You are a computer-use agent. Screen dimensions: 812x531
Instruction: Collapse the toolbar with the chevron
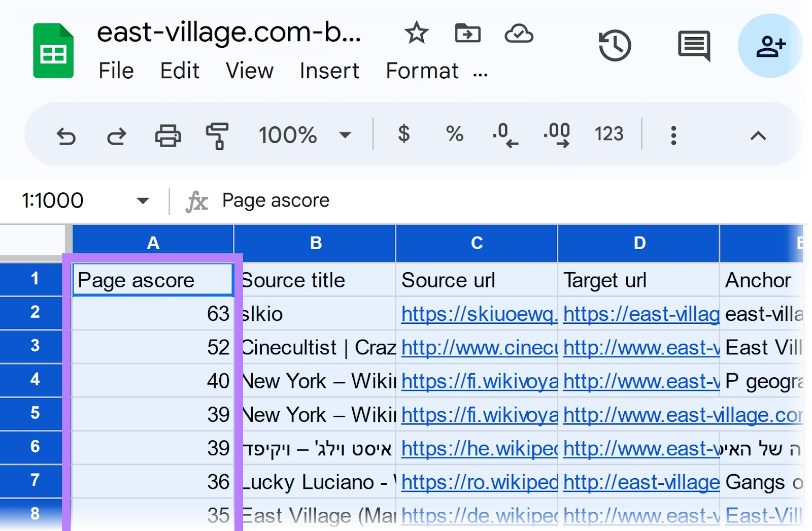click(x=757, y=135)
